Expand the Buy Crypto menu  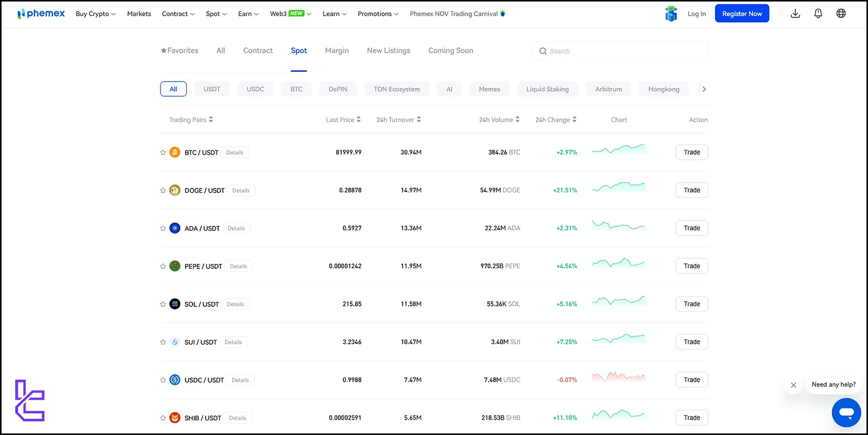tap(95, 14)
